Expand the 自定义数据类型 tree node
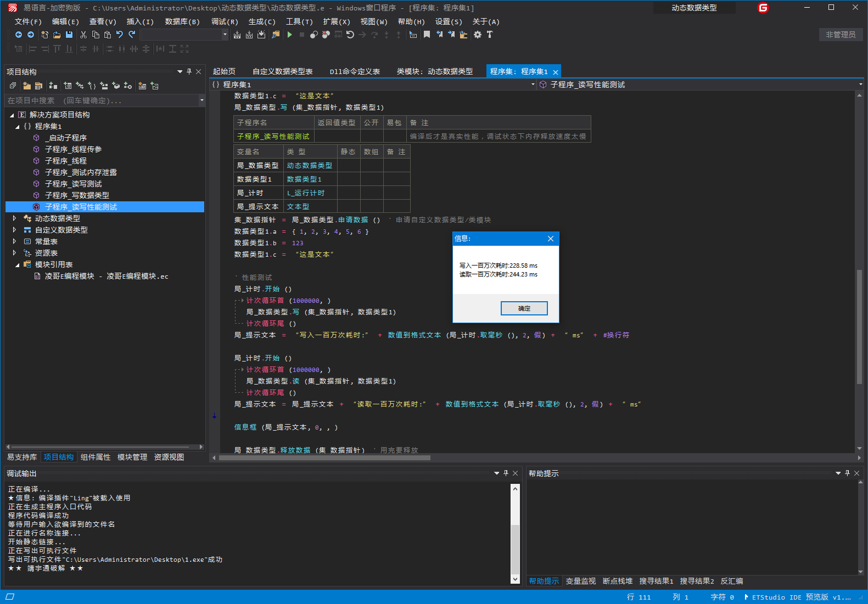Screen dimensions: 868x604 pyautogui.click(x=14, y=230)
